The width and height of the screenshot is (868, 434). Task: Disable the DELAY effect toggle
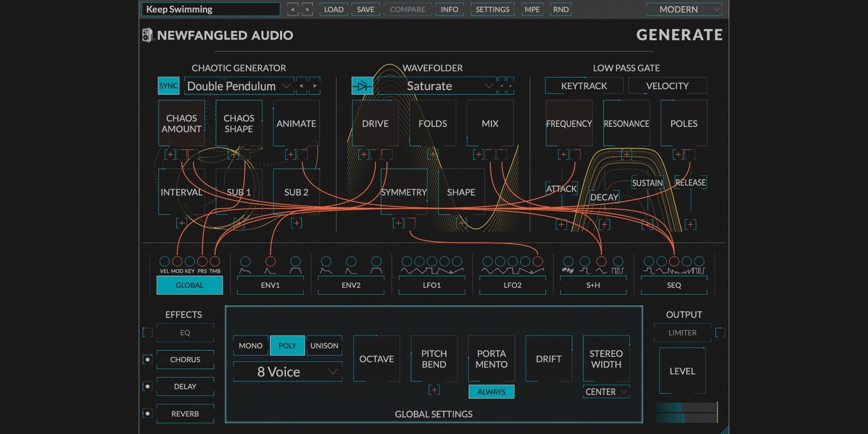(148, 386)
